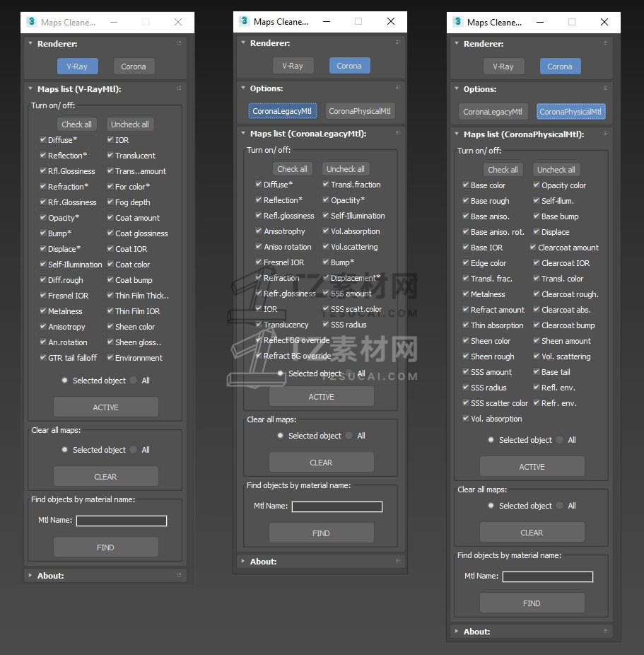Expand the About rollout in middle window
This screenshot has height=655, width=644.
click(243, 561)
